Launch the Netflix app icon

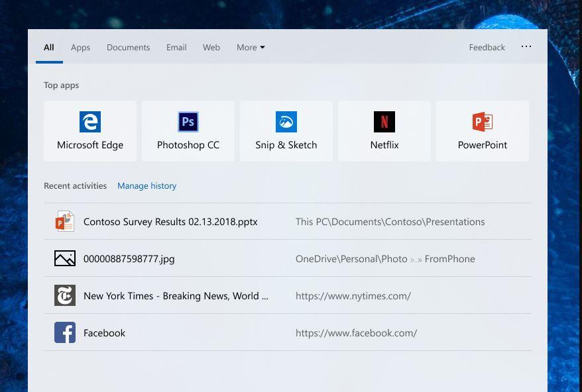[x=384, y=122]
